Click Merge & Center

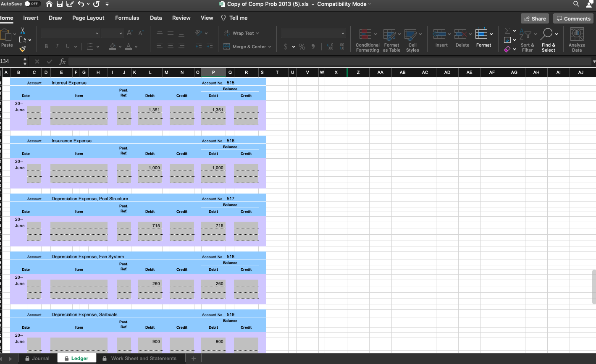(x=244, y=47)
